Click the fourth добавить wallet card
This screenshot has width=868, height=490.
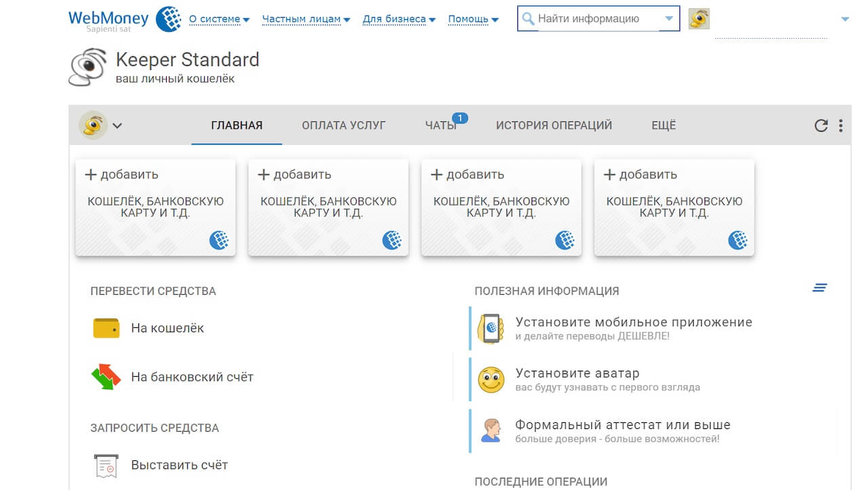[x=674, y=207]
